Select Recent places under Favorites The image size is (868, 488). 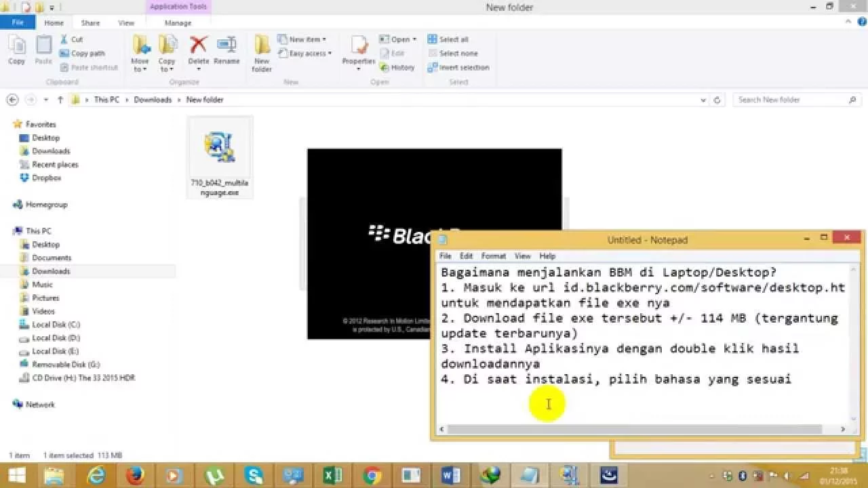[55, 165]
